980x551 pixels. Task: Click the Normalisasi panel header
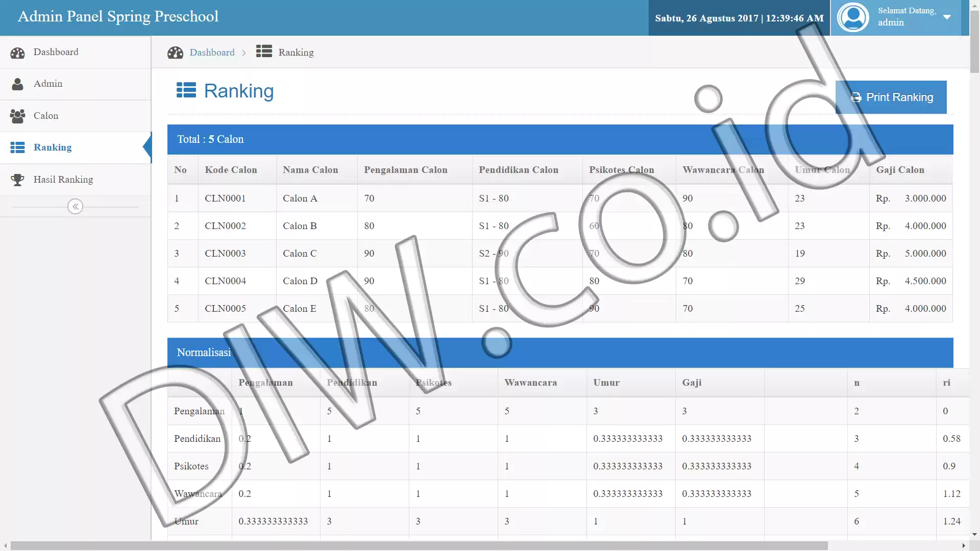[x=560, y=353]
